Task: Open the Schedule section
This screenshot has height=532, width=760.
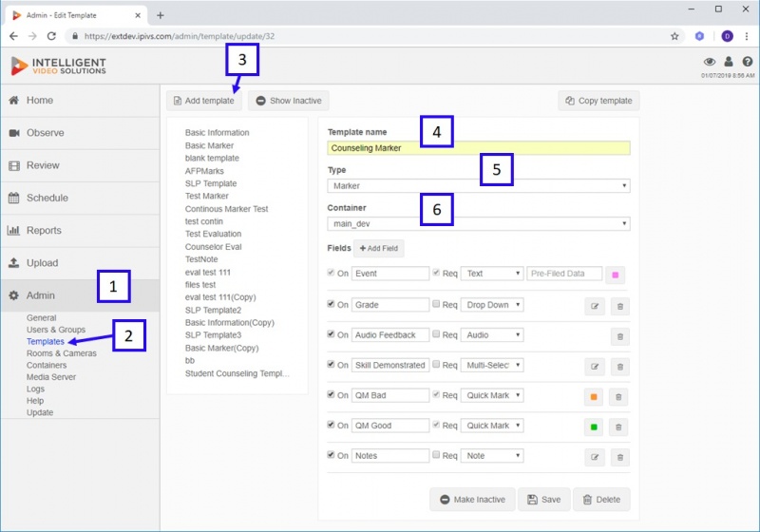Action: (x=80, y=198)
